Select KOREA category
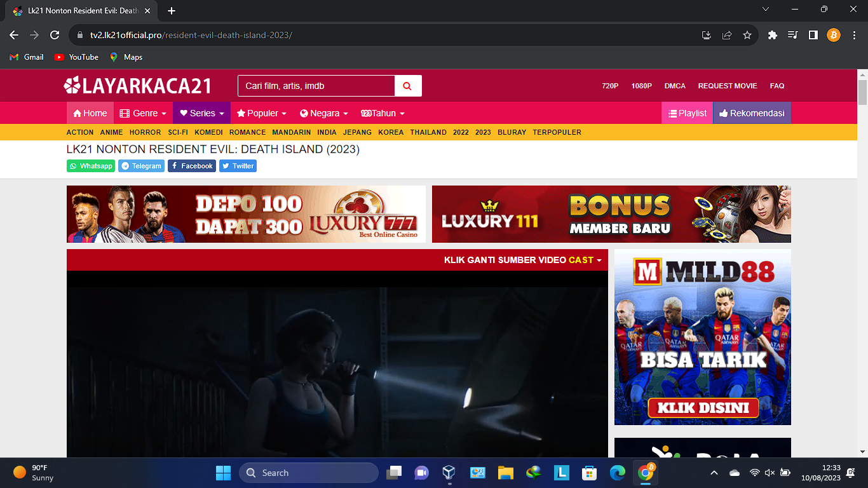Image resolution: width=868 pixels, height=488 pixels. [x=391, y=132]
